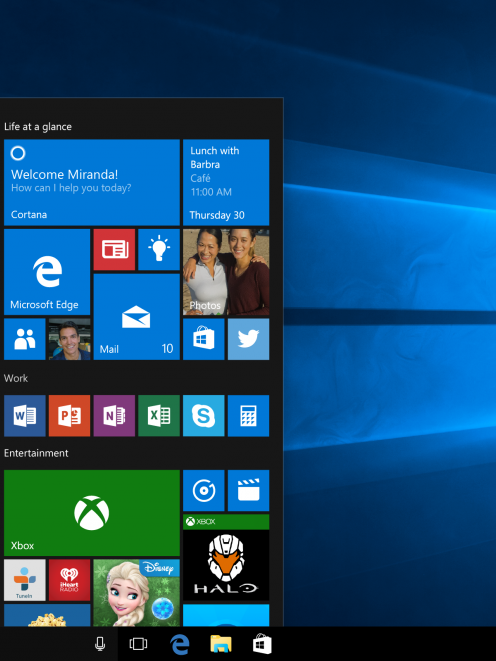The width and height of the screenshot is (496, 661).
Task: Open the Store from the taskbar
Action: (262, 644)
